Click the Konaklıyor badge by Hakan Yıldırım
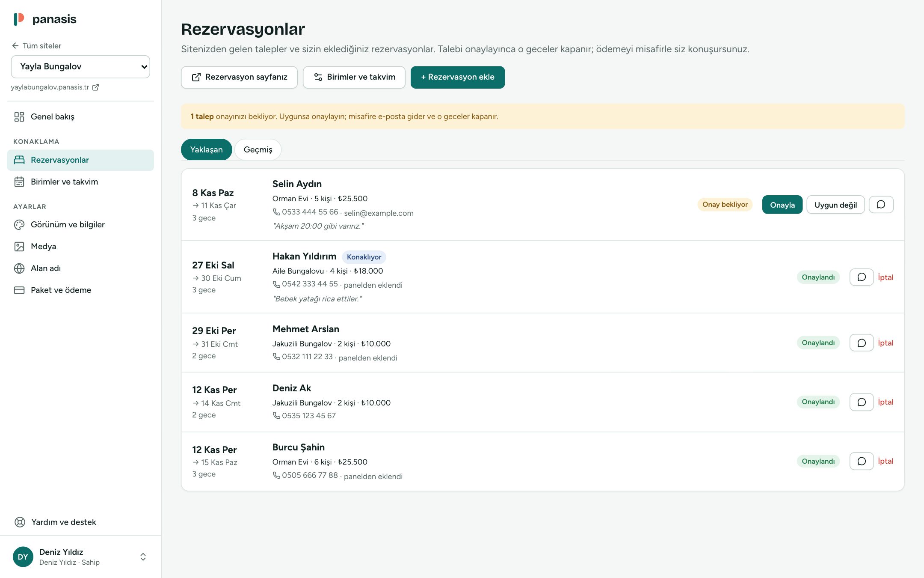This screenshot has width=924, height=578. [x=364, y=257]
